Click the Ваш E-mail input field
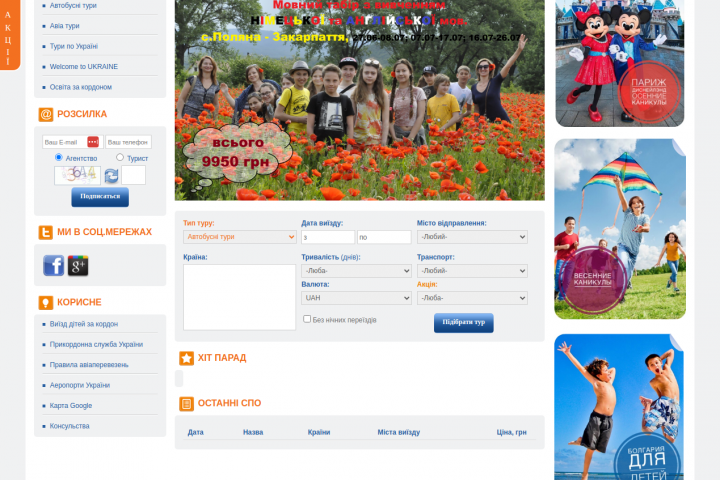The image size is (720, 480). pyautogui.click(x=72, y=142)
